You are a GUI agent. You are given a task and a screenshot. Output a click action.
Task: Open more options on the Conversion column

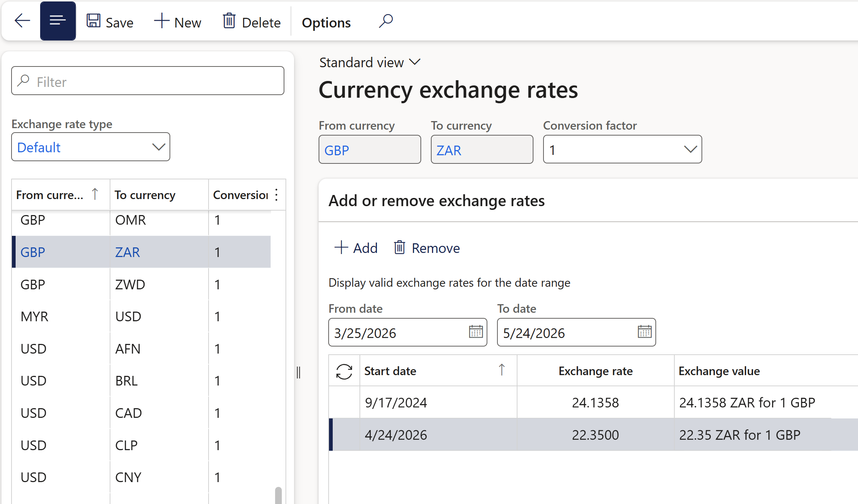point(276,195)
